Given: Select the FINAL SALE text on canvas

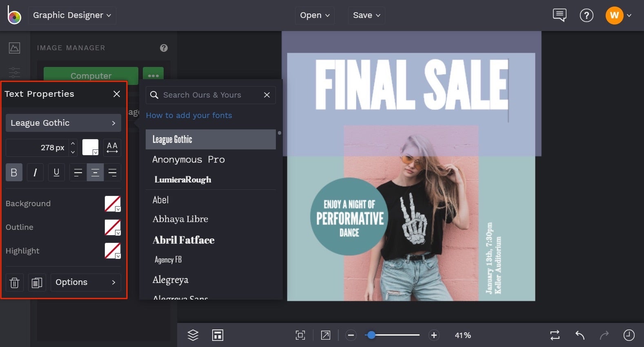Looking at the screenshot, I should pos(411,85).
